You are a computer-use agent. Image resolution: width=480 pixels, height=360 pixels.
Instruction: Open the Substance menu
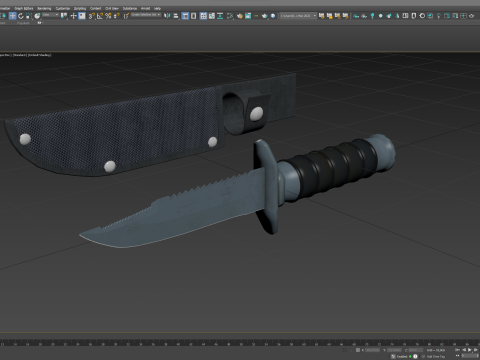click(x=130, y=8)
